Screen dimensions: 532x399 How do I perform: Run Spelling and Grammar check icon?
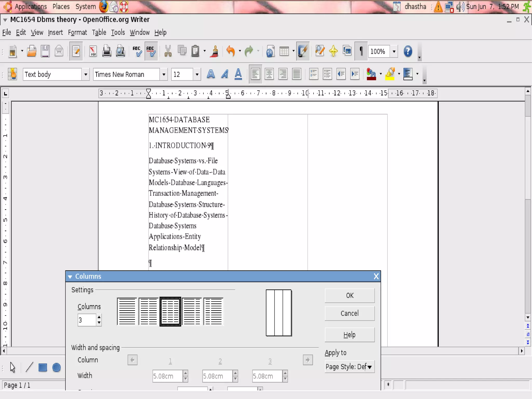137,51
